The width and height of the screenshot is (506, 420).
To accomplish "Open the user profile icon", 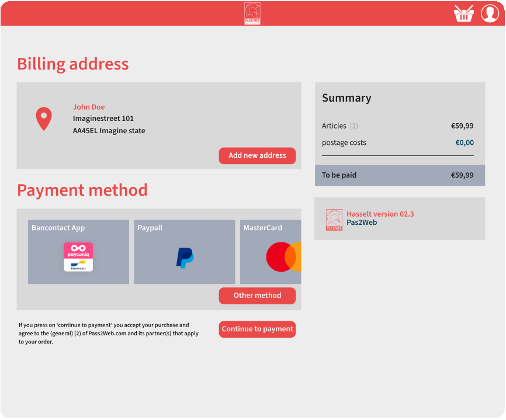I will click(490, 13).
